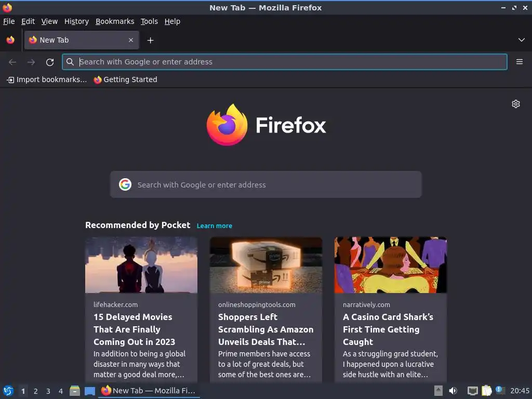Click the center Google search box
Viewport: 532px width, 399px height.
pyautogui.click(x=266, y=184)
